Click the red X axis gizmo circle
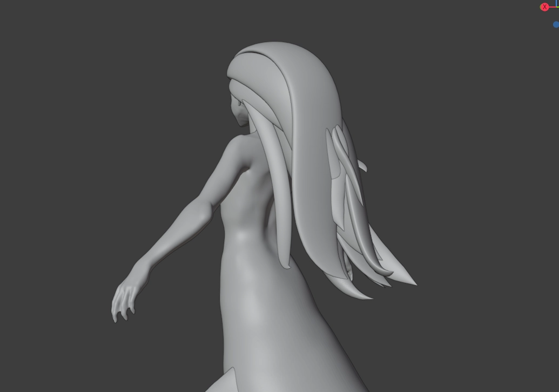 coord(544,7)
